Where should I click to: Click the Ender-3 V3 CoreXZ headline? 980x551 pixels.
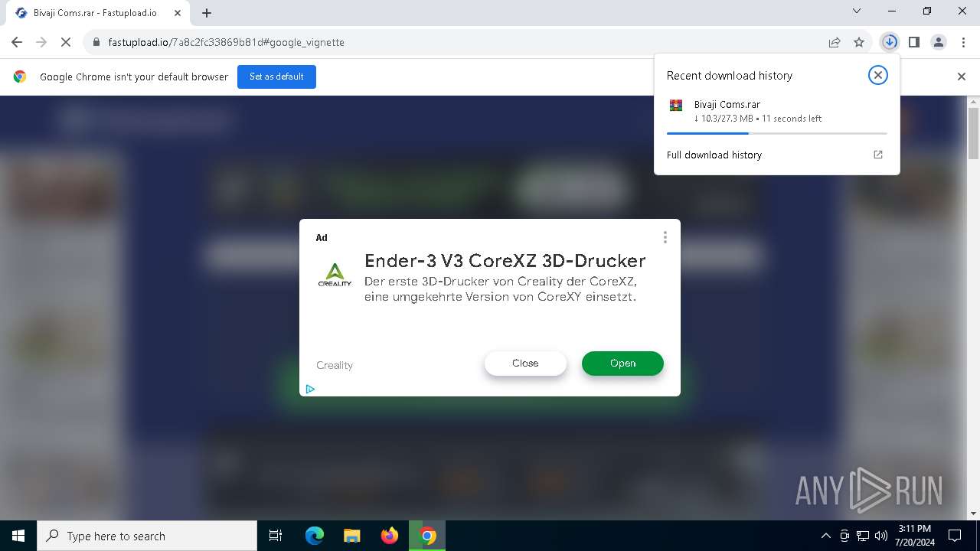click(x=505, y=260)
